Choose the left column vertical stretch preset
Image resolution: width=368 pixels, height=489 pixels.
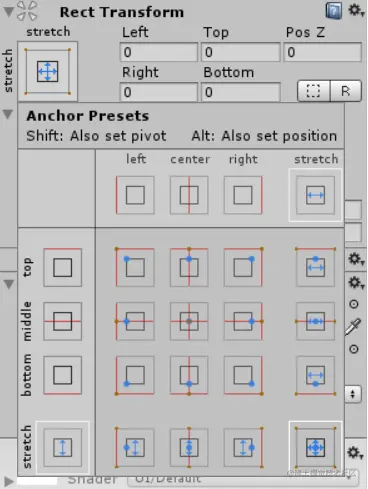point(135,447)
